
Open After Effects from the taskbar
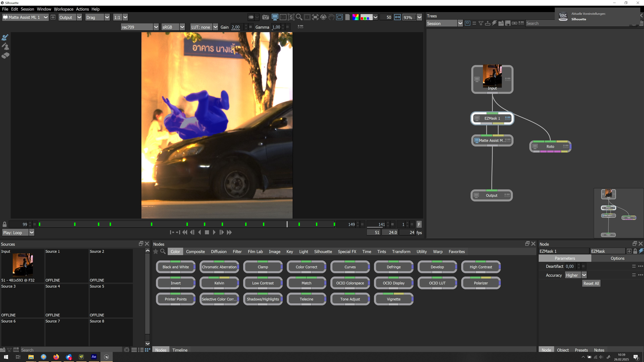(94, 357)
